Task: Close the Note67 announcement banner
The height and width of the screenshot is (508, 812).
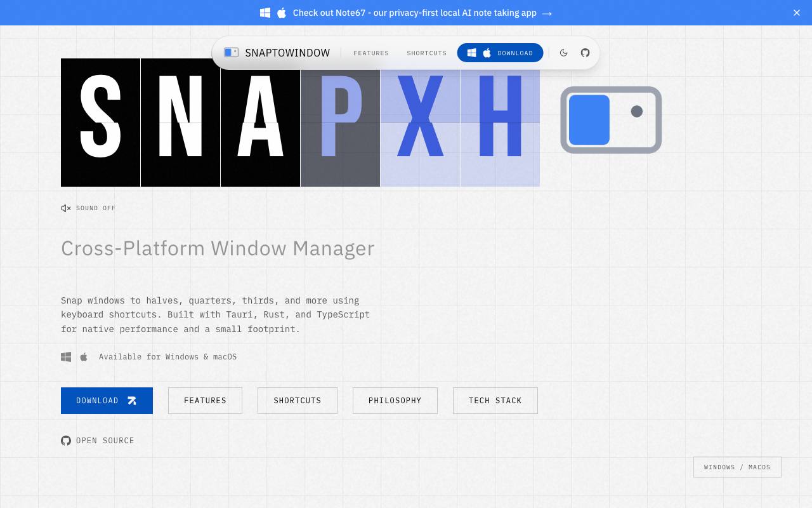Action: tap(797, 13)
